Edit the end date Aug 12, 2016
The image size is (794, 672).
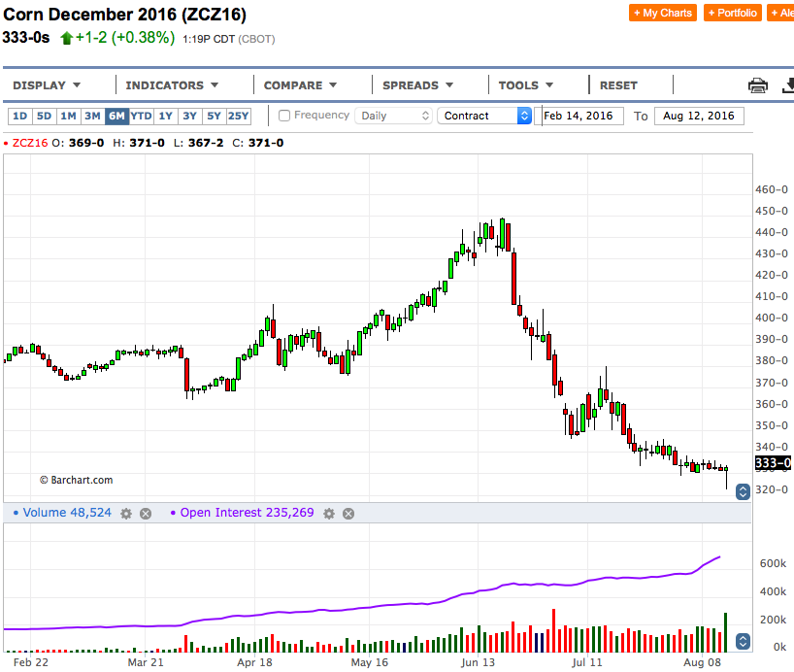[x=699, y=116]
